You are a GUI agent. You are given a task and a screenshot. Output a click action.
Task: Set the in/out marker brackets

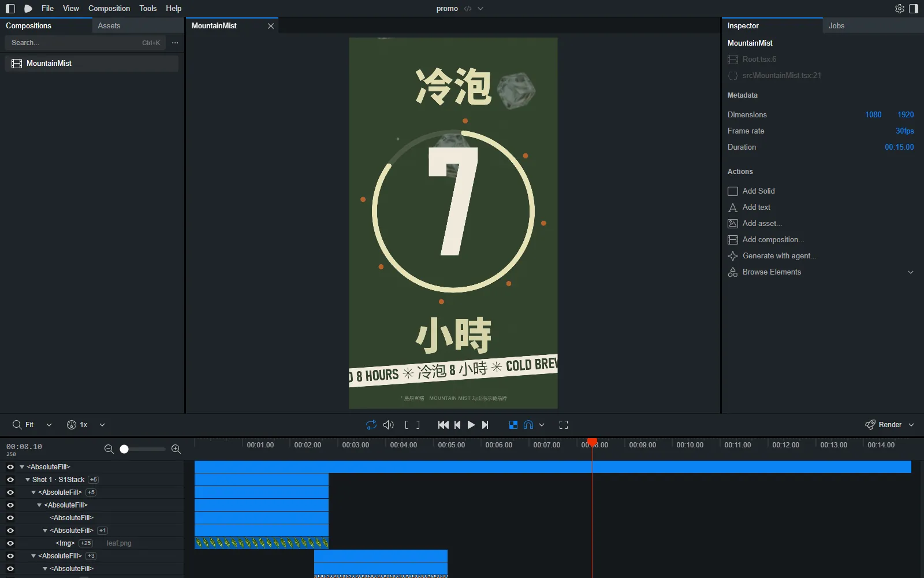click(x=412, y=425)
